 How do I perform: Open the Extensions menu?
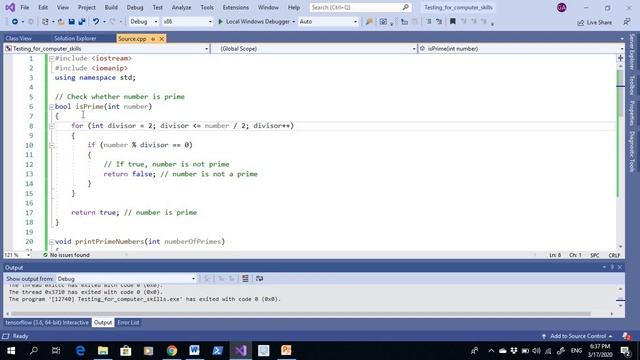pos(236,7)
